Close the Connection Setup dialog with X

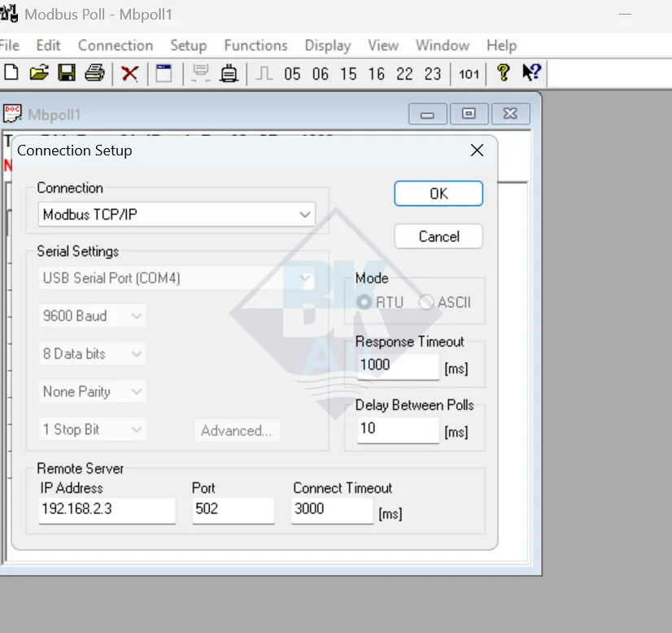click(477, 151)
